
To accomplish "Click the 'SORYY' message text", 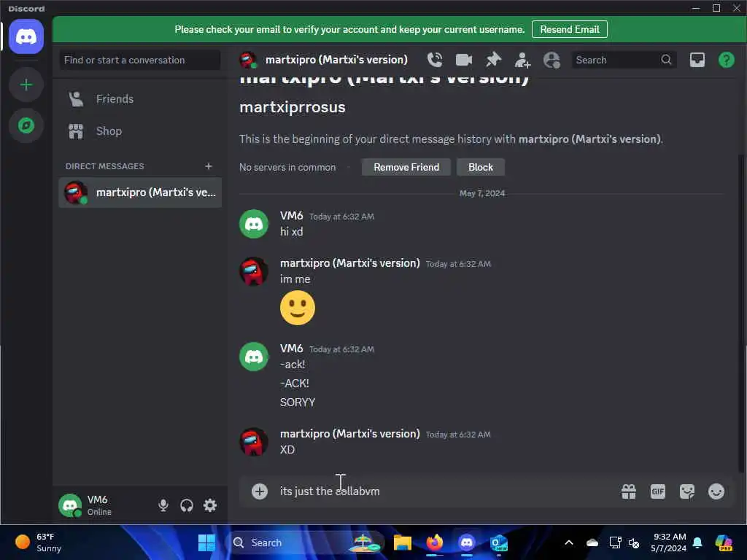I will pos(298,402).
